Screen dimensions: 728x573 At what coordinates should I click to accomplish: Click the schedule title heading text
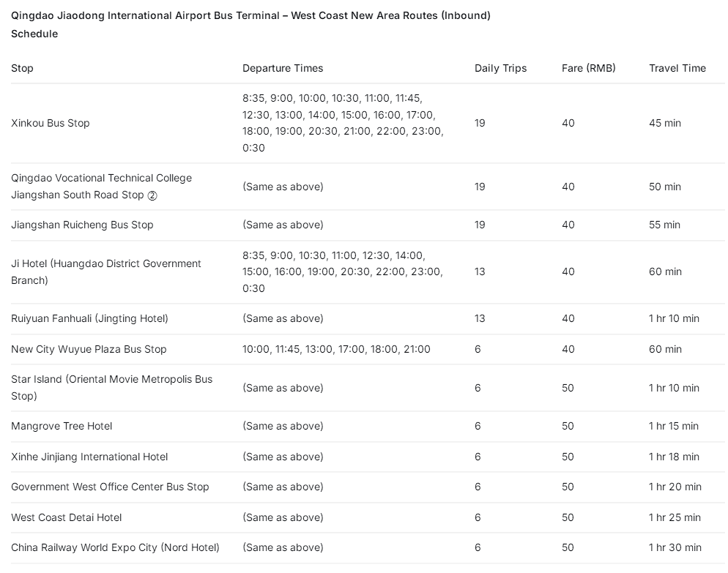pyautogui.click(x=250, y=25)
